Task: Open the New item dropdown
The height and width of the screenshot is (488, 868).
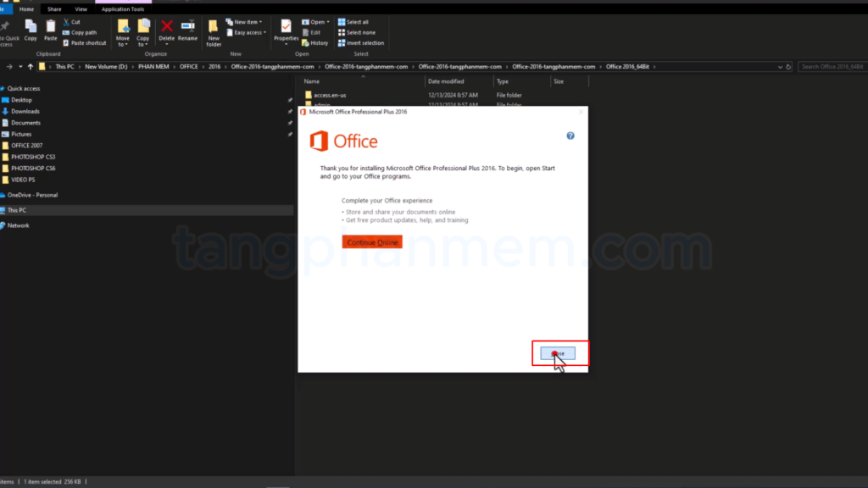Action: point(244,22)
